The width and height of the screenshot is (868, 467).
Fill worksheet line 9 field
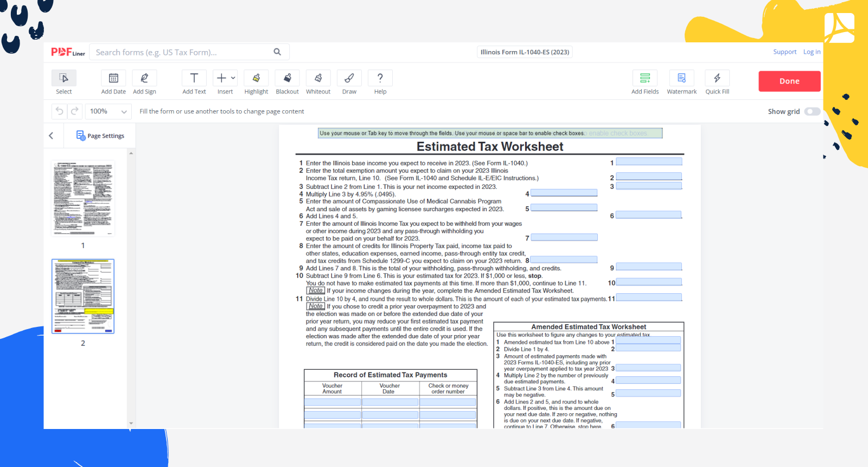tap(649, 267)
